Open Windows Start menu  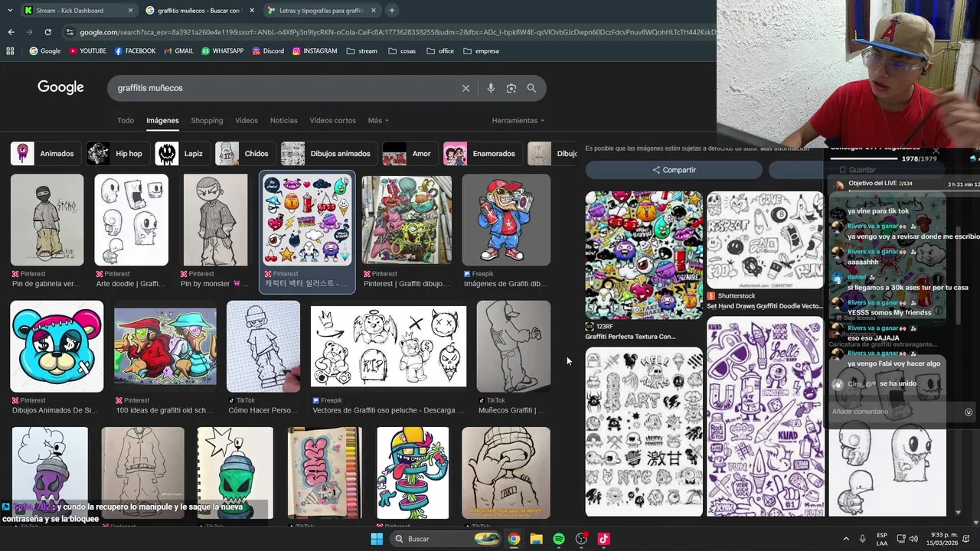coord(377,539)
